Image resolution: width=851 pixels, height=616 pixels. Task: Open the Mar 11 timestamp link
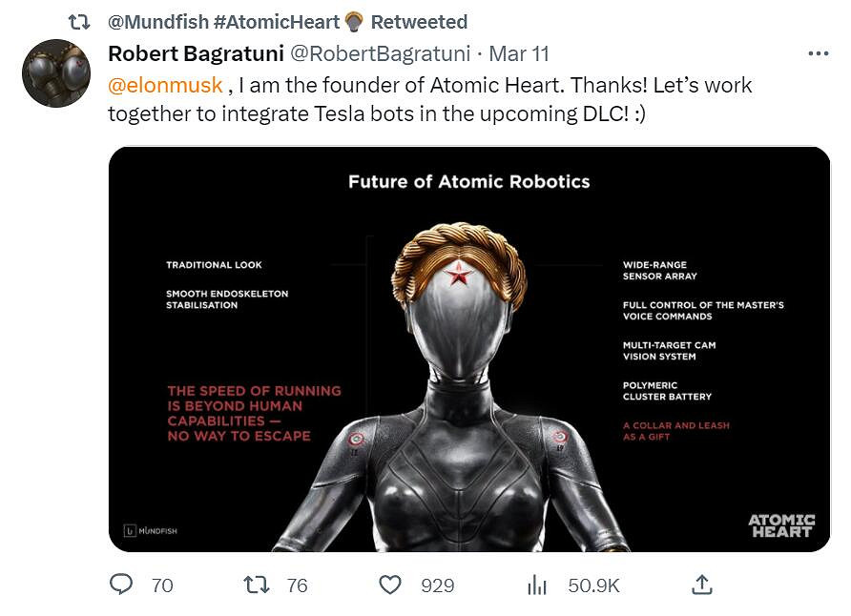tap(519, 53)
